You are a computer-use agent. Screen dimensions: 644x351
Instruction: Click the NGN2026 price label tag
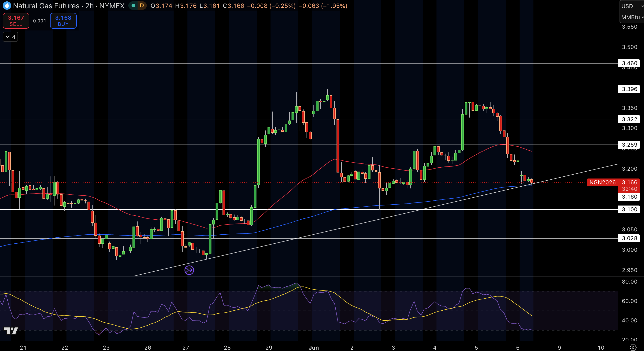[602, 182]
